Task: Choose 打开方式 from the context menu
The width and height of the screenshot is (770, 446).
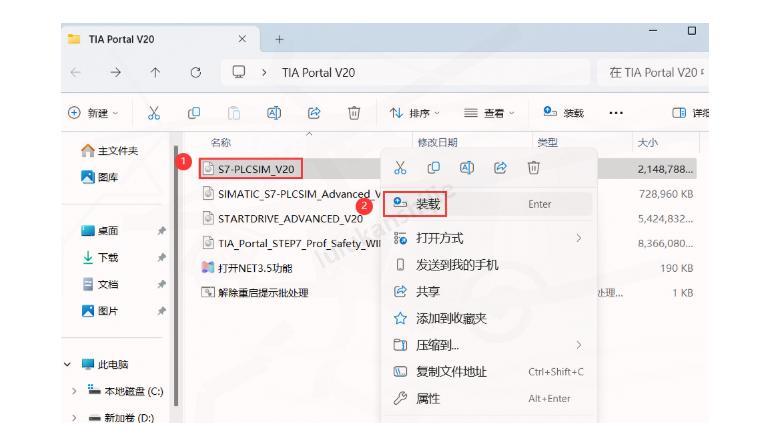Action: pyautogui.click(x=488, y=238)
